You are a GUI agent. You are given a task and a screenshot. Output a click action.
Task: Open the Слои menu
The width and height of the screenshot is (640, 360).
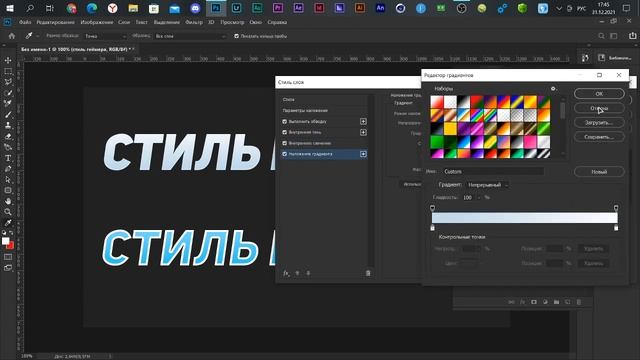(124, 22)
